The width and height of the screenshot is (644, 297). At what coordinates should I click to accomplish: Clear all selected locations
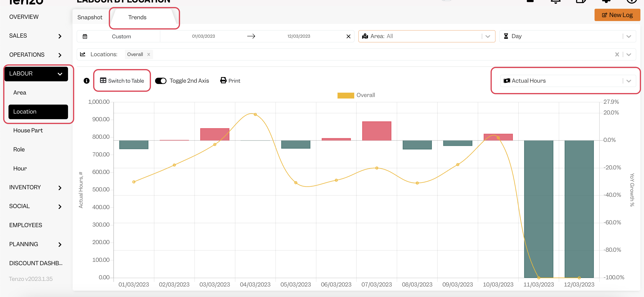tap(617, 55)
